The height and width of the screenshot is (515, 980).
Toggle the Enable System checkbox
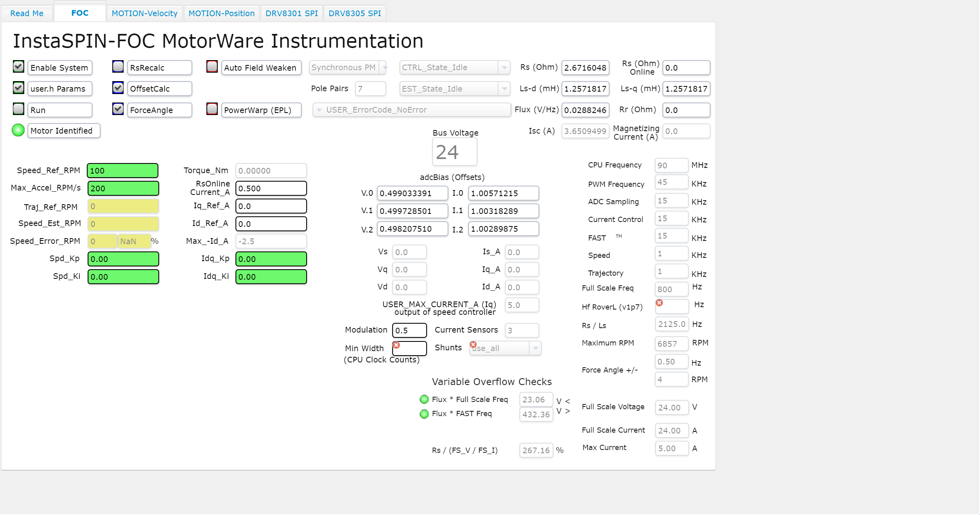point(19,67)
